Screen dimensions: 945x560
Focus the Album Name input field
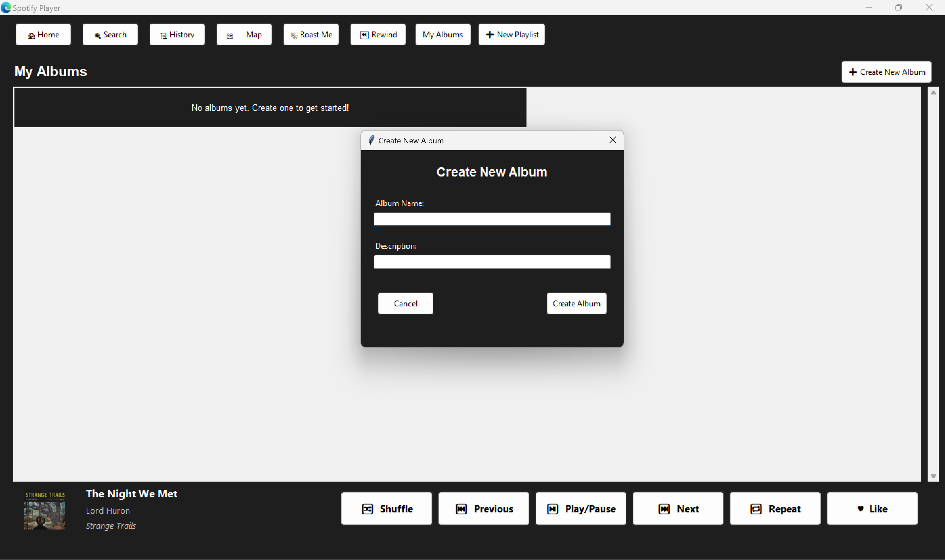pos(492,219)
